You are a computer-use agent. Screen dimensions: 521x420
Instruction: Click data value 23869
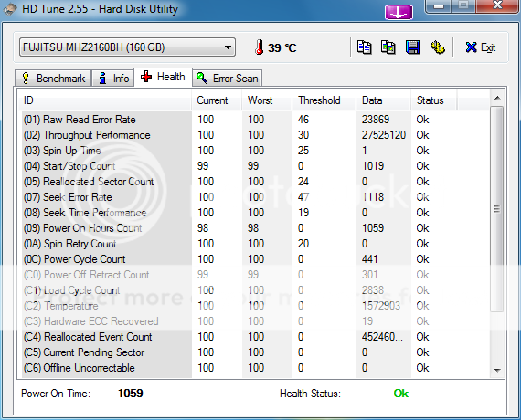376,120
